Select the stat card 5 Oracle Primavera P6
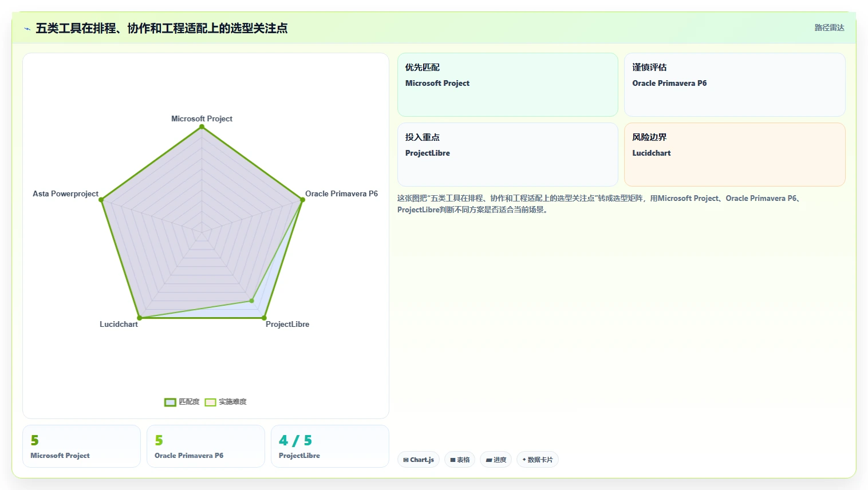868x490 pixels. tap(206, 446)
